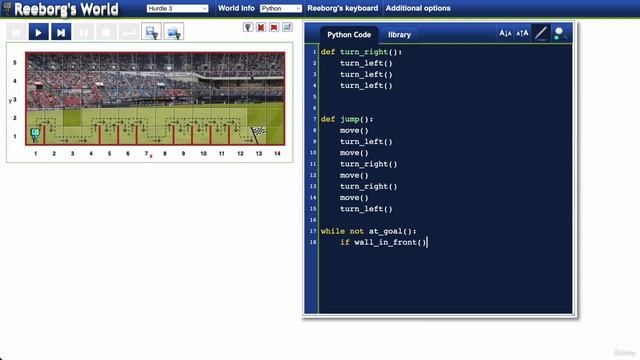Click line number 1 in editor gutter
Screen dimensions: 640x360
[314, 52]
